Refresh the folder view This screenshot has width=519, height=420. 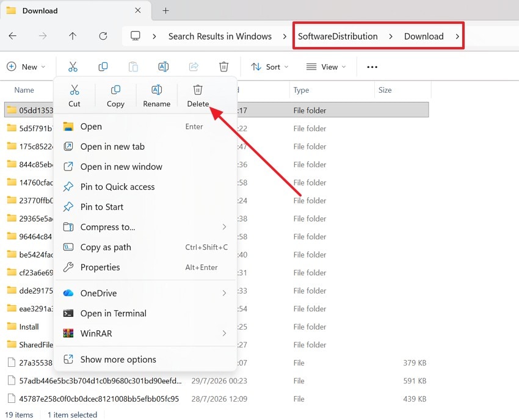pos(103,36)
